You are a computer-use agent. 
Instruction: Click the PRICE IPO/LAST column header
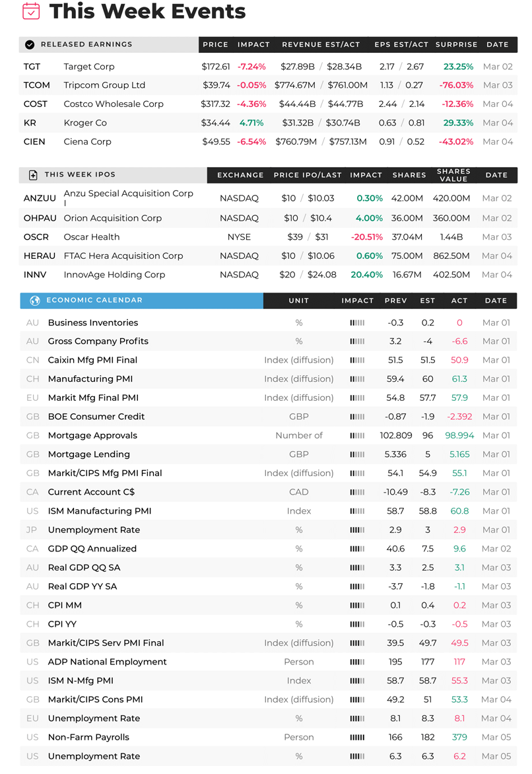point(308,175)
